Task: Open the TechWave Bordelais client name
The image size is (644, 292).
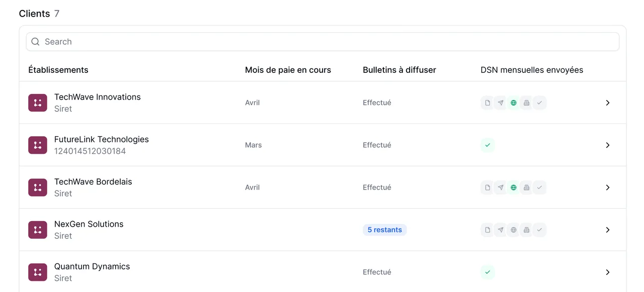Action: (93, 182)
